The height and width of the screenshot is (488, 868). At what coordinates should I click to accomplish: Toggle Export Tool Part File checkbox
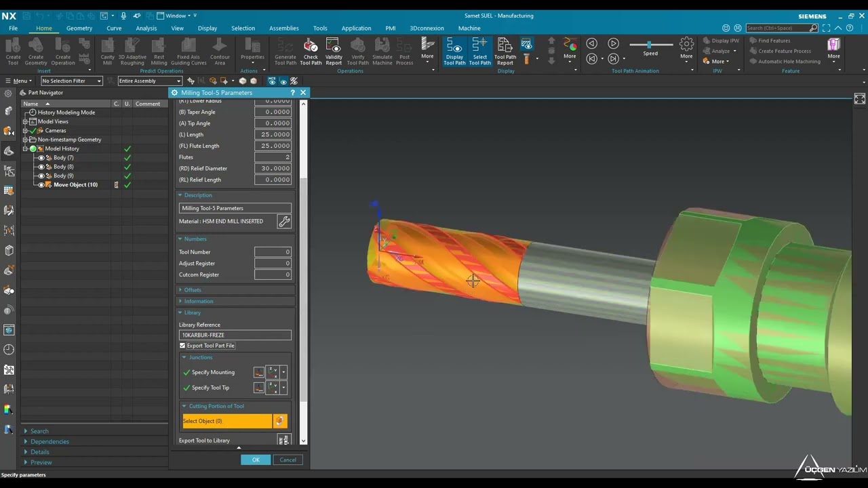tap(182, 346)
